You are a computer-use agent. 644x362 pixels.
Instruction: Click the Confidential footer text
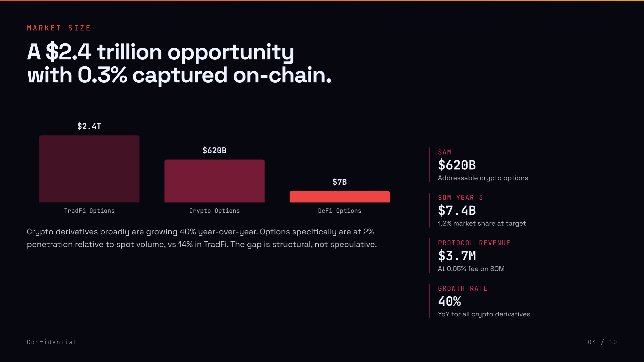(x=52, y=342)
